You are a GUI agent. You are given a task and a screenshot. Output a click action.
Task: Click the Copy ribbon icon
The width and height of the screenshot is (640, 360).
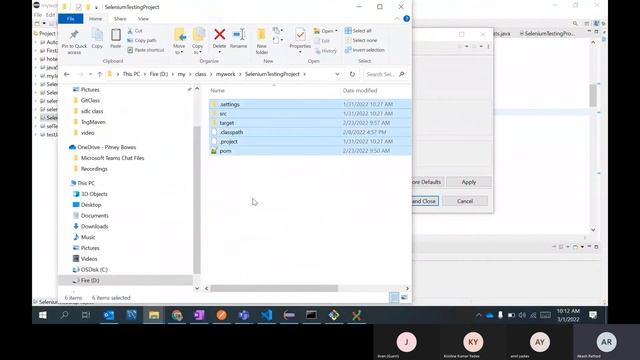(97, 39)
